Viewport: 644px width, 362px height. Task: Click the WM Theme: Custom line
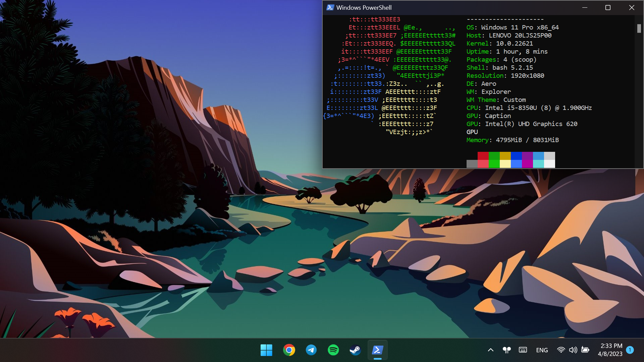496,100
